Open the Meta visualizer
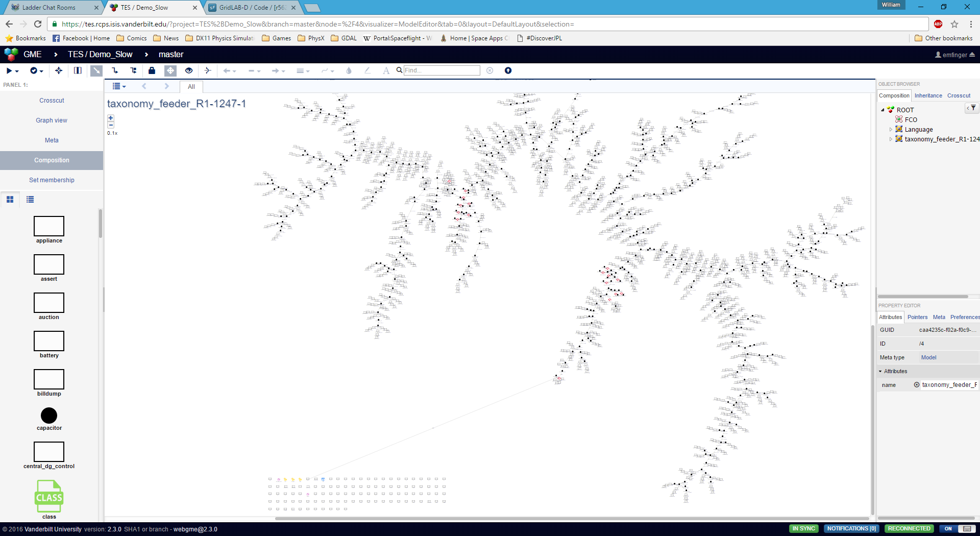Image resolution: width=980 pixels, height=536 pixels. (x=52, y=140)
